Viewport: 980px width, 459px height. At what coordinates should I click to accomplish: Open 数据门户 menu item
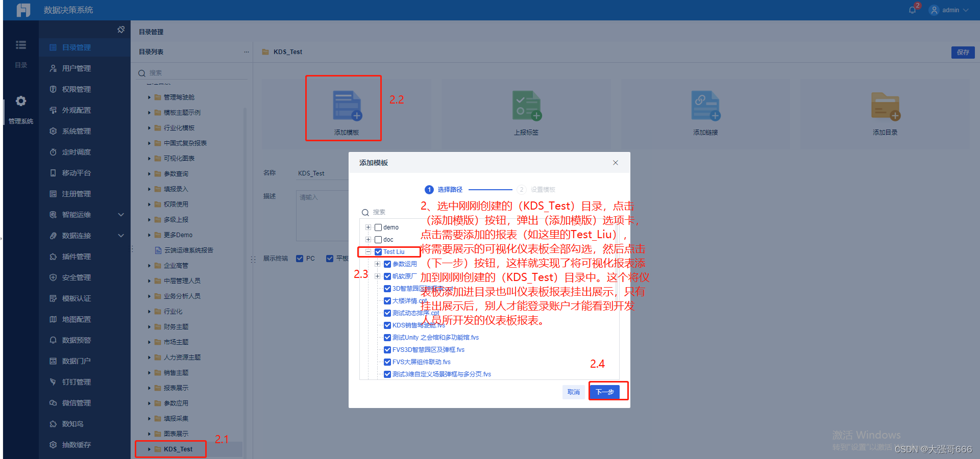(85, 361)
